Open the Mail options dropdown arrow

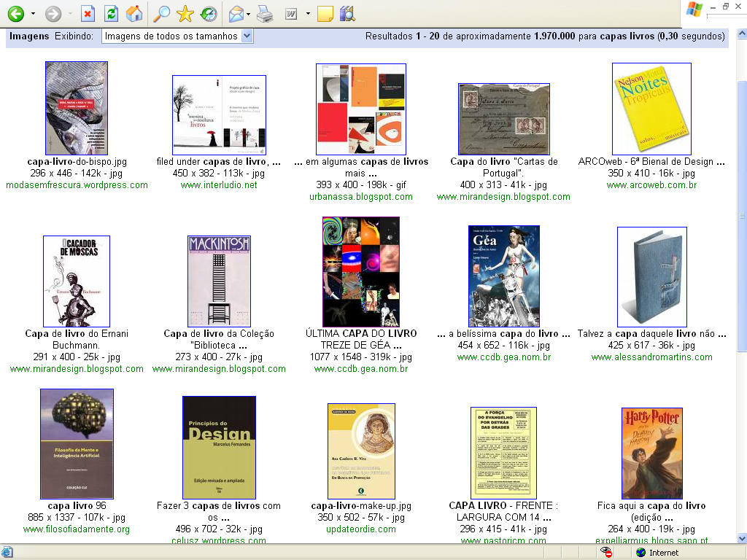[x=249, y=13]
